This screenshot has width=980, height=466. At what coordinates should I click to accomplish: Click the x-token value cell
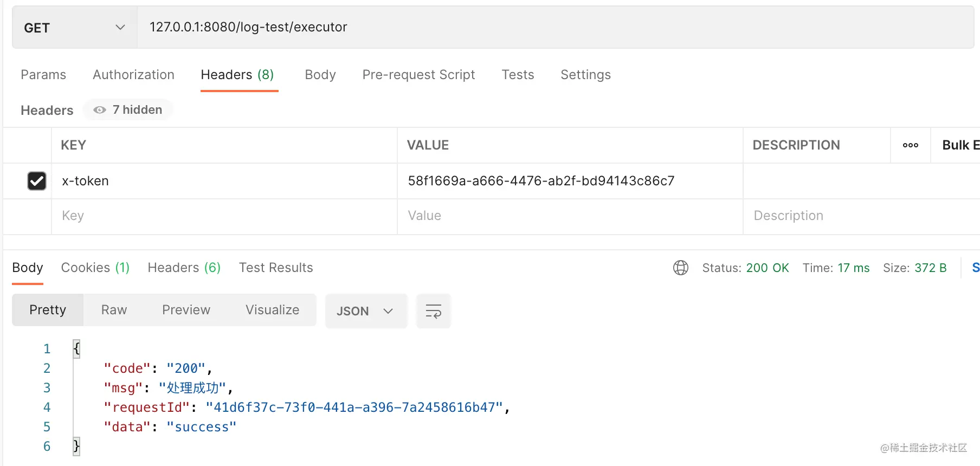point(570,181)
